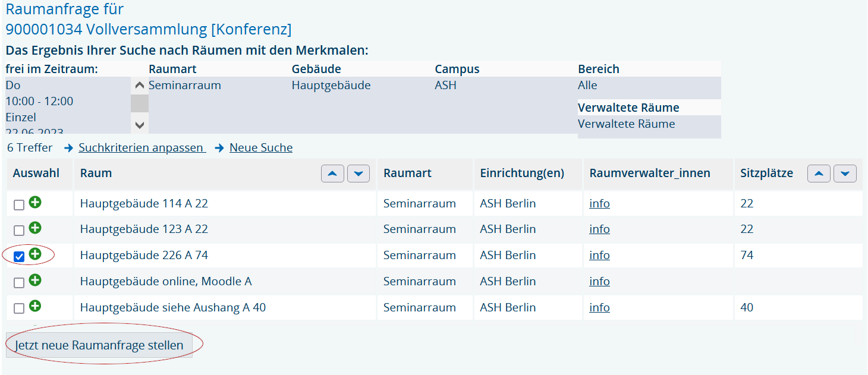Click green plus icon for siehe Aushang room
The width and height of the screenshot is (868, 375).
click(35, 306)
